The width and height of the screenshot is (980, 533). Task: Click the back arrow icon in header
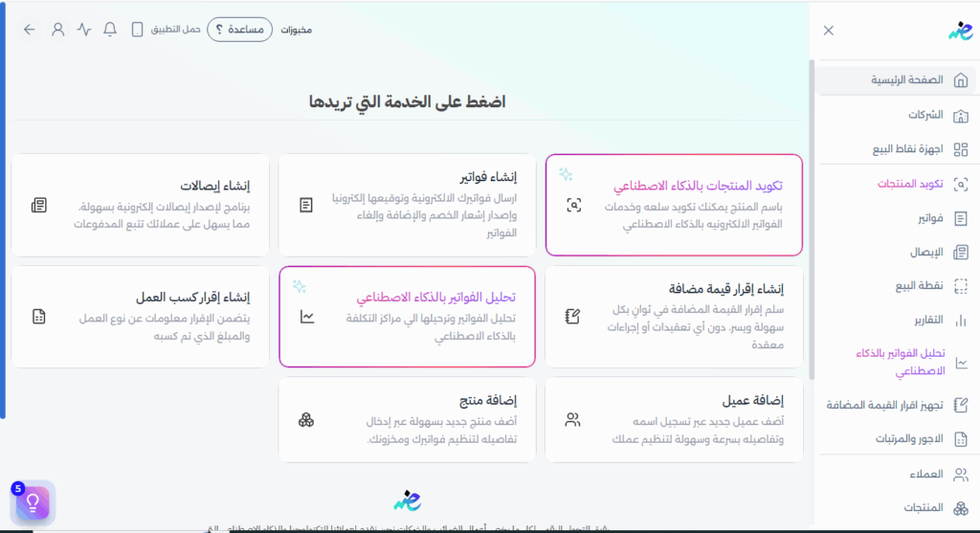tap(30, 30)
